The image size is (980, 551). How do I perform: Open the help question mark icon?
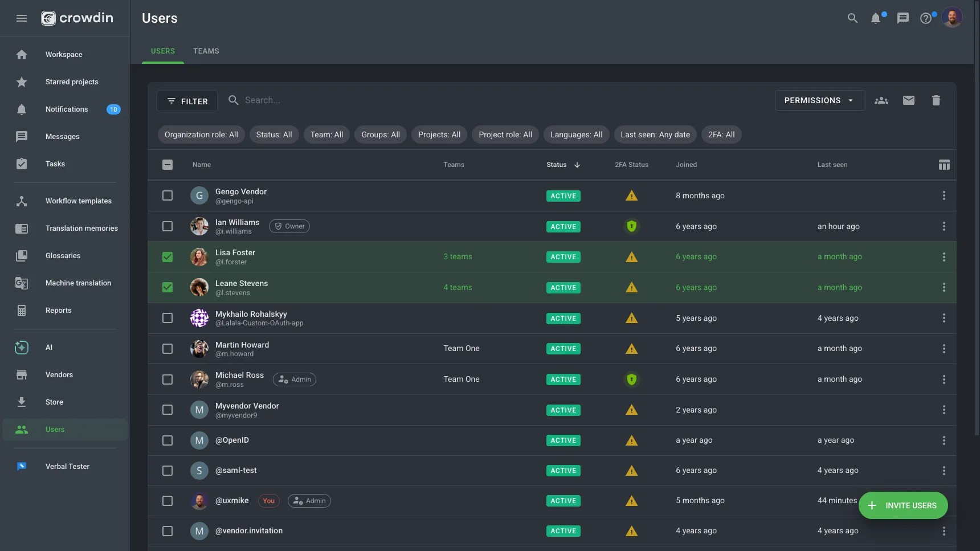pyautogui.click(x=926, y=18)
